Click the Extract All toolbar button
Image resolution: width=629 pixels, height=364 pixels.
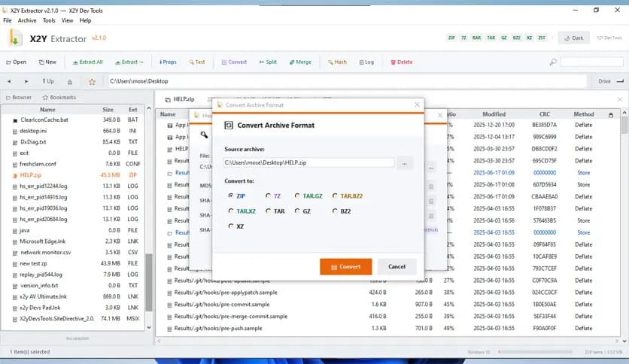click(x=87, y=62)
